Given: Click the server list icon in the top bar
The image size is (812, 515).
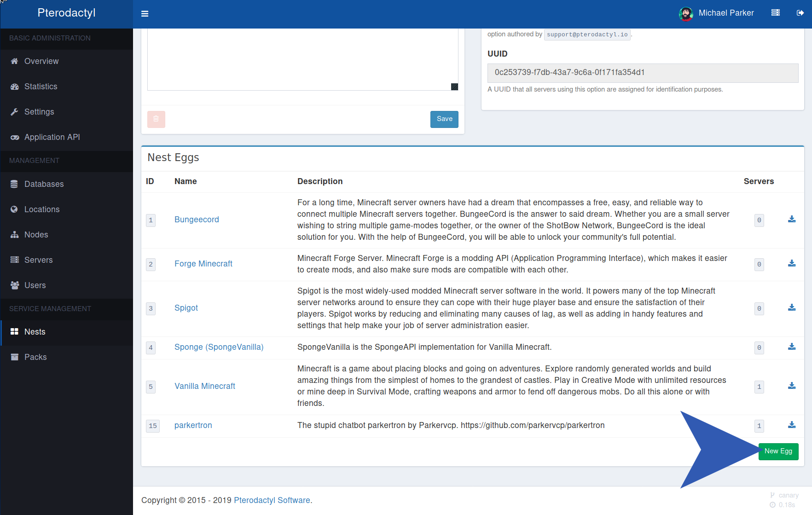Looking at the screenshot, I should (x=776, y=13).
